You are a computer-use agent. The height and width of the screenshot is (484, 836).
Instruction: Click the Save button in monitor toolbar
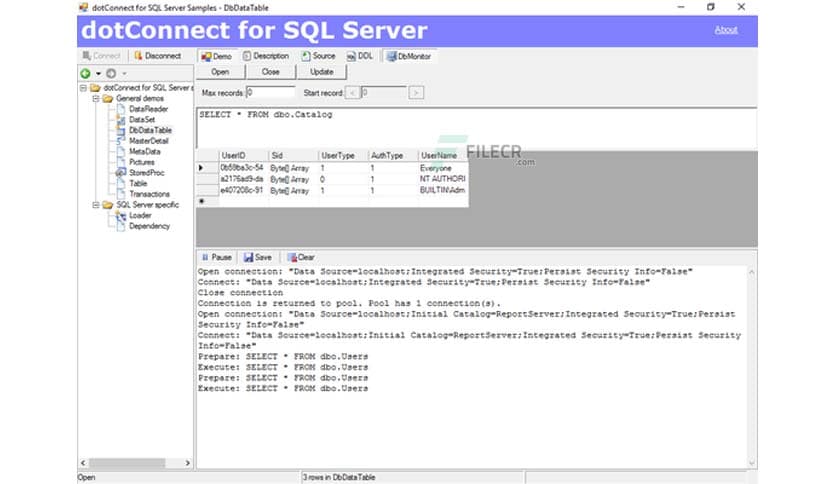[258, 257]
